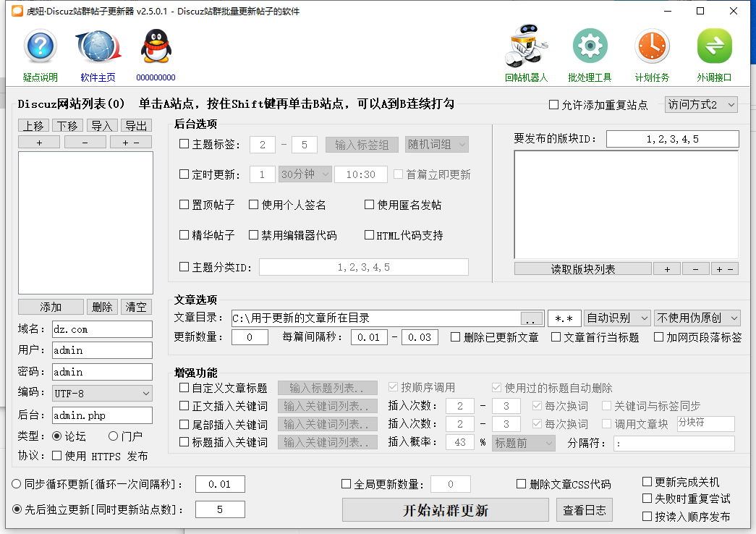Check the 主题分类ID option
The width and height of the screenshot is (756, 534).
click(184, 267)
